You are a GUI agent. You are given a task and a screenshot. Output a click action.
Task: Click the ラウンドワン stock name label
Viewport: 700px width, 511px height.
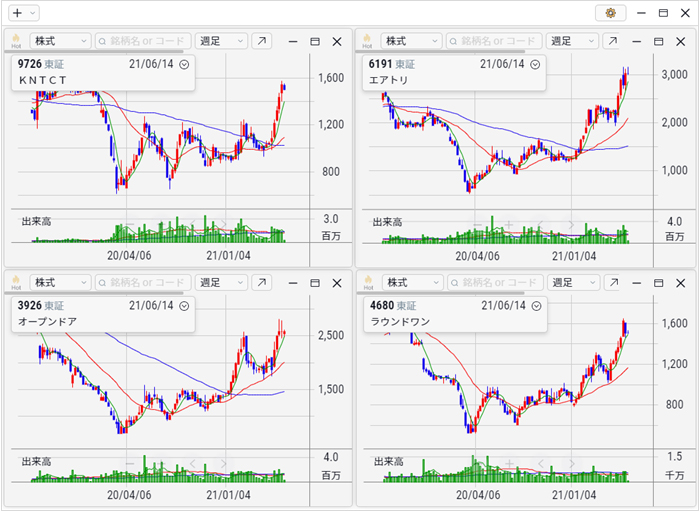coord(400,322)
